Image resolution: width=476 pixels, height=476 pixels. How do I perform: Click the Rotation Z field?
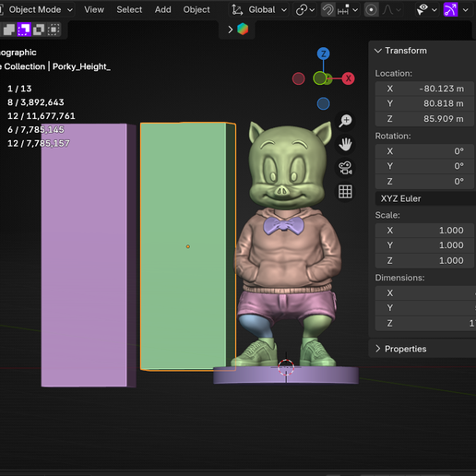pos(424,182)
